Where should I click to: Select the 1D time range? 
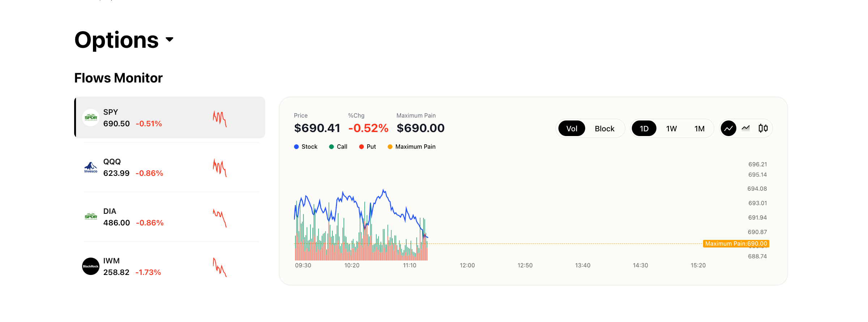click(x=644, y=128)
